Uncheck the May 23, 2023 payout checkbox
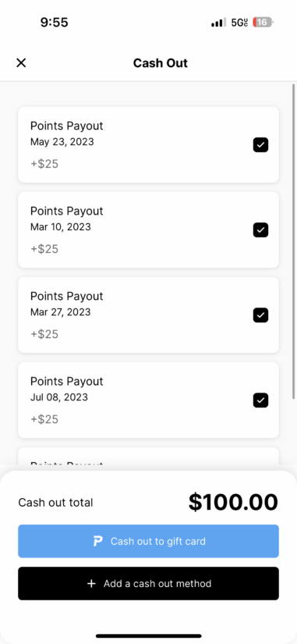 260,144
